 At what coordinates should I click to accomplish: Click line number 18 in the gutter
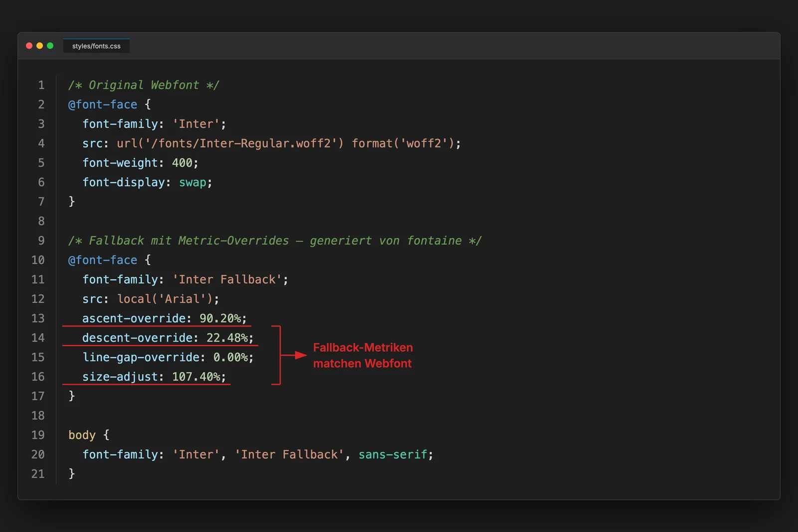[x=38, y=416]
